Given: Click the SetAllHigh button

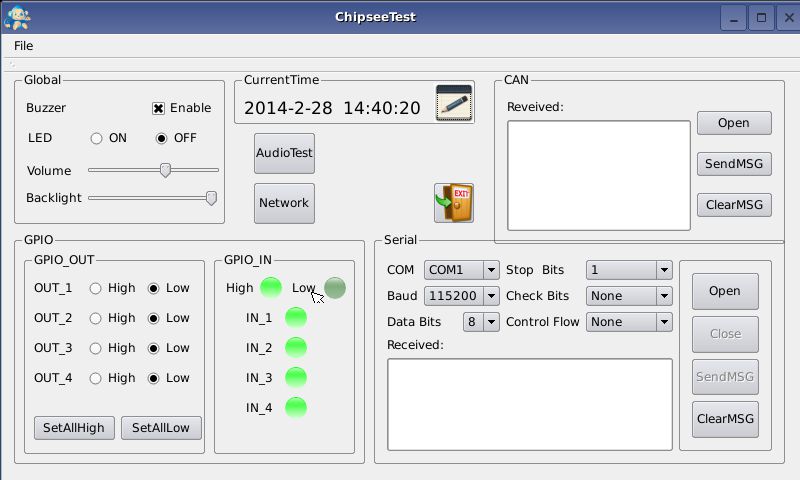Looking at the screenshot, I should tap(74, 427).
